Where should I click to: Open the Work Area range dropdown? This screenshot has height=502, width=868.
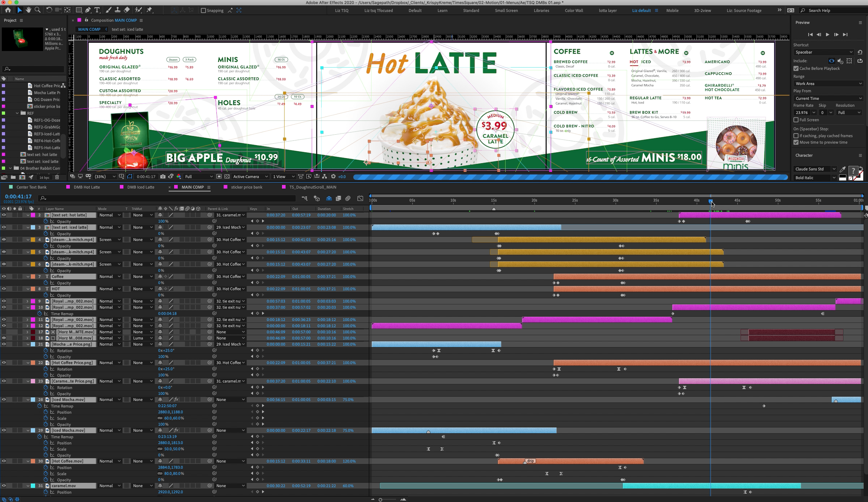[x=829, y=84]
